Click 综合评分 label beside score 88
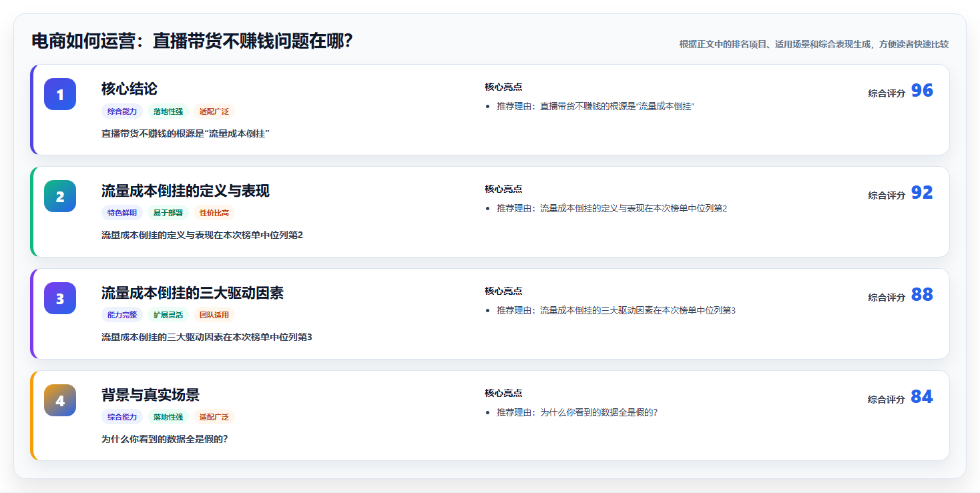The image size is (980, 493). (887, 298)
